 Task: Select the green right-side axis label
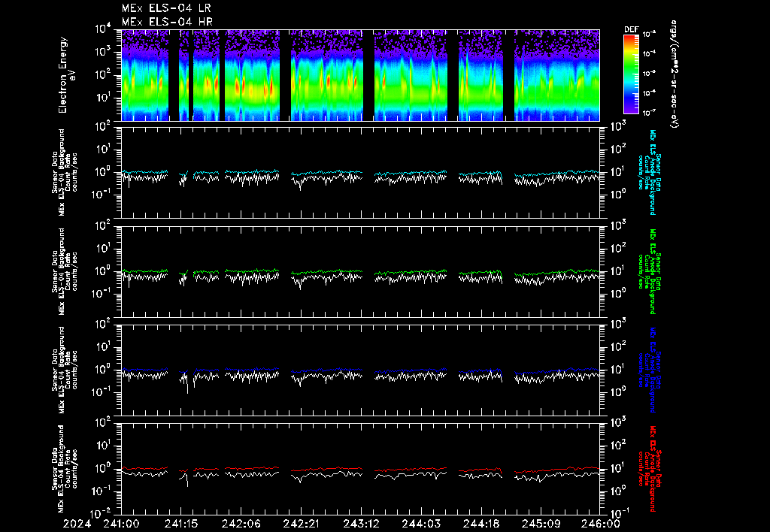pos(649,271)
